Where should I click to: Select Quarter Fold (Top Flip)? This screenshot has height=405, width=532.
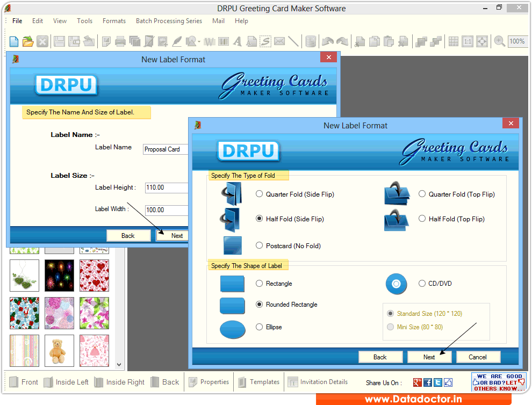[422, 194]
